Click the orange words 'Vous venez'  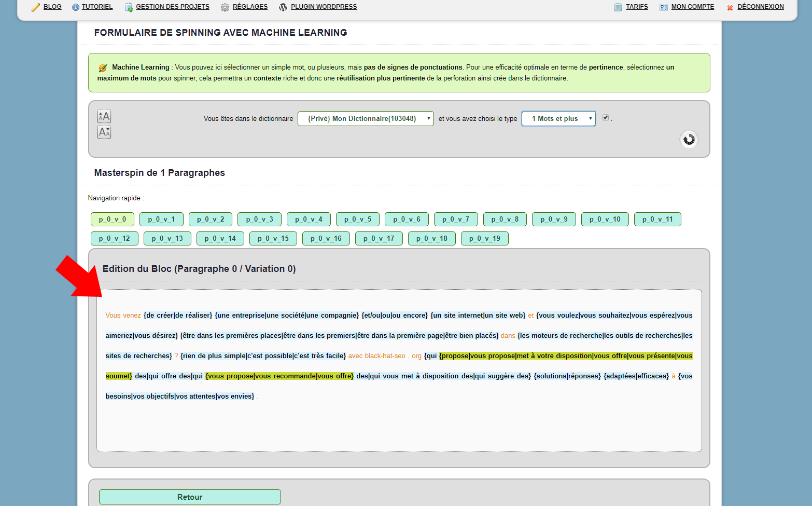pos(123,316)
